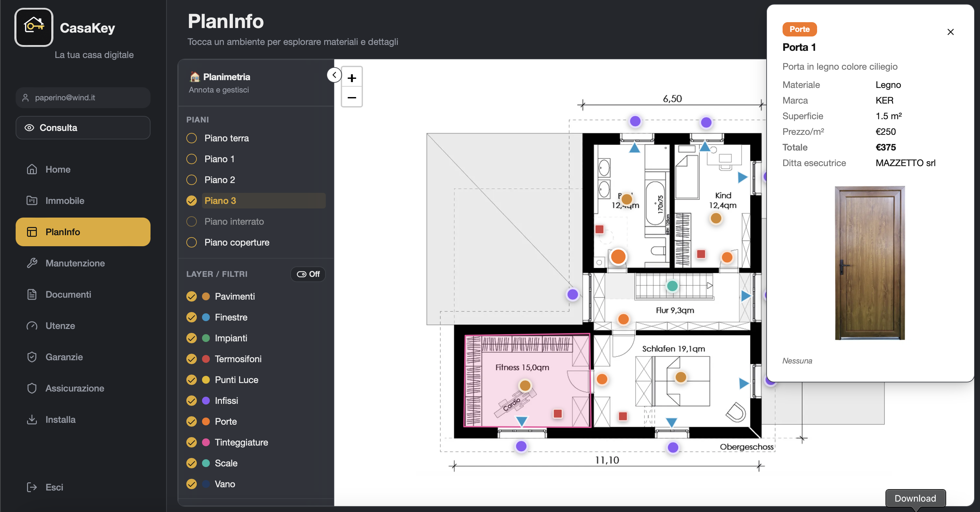Uncheck the Infissi layer
This screenshot has height=512, width=980.
point(191,401)
